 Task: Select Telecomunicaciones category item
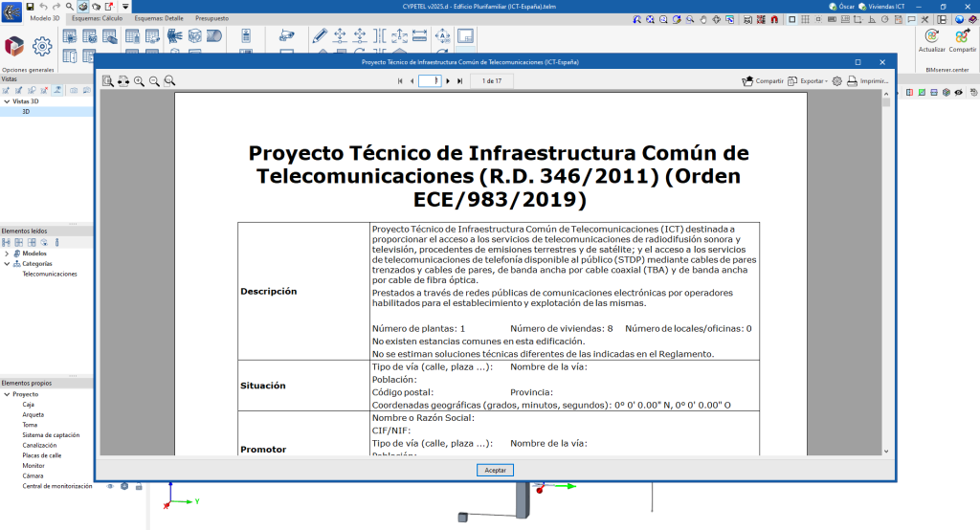tap(50, 275)
